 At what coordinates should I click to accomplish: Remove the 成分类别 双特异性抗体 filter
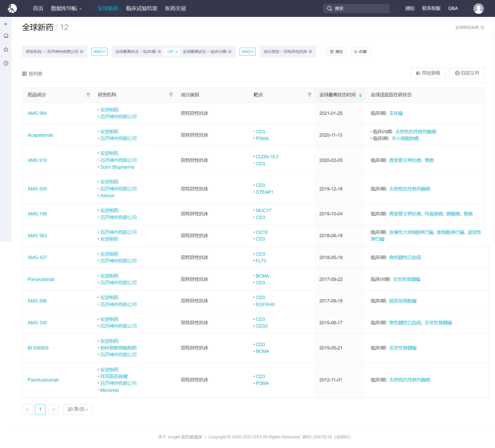(310, 52)
